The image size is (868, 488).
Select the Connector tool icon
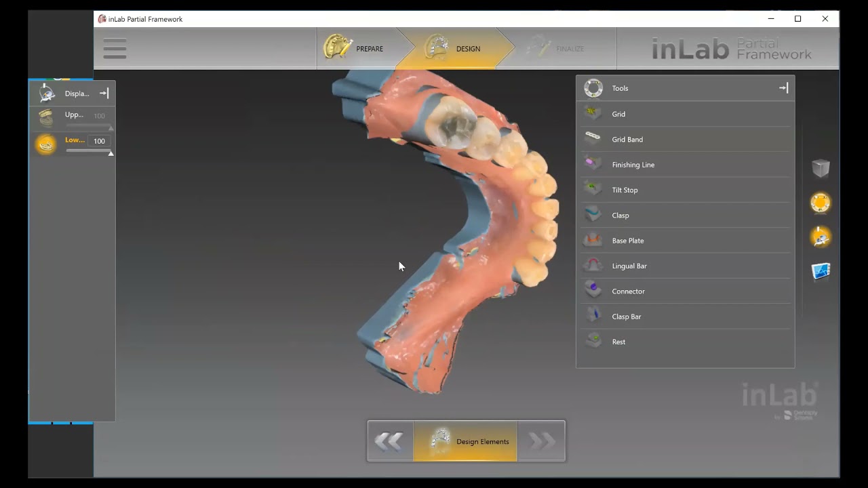[593, 290]
